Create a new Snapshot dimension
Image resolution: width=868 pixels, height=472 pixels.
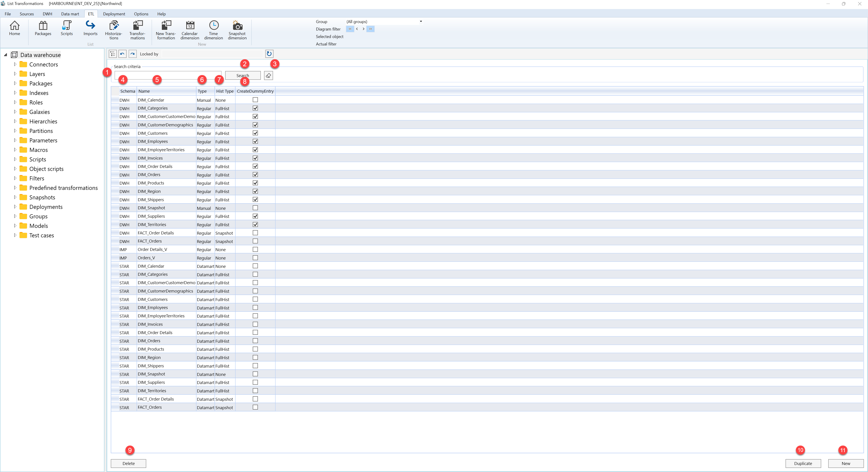(237, 30)
